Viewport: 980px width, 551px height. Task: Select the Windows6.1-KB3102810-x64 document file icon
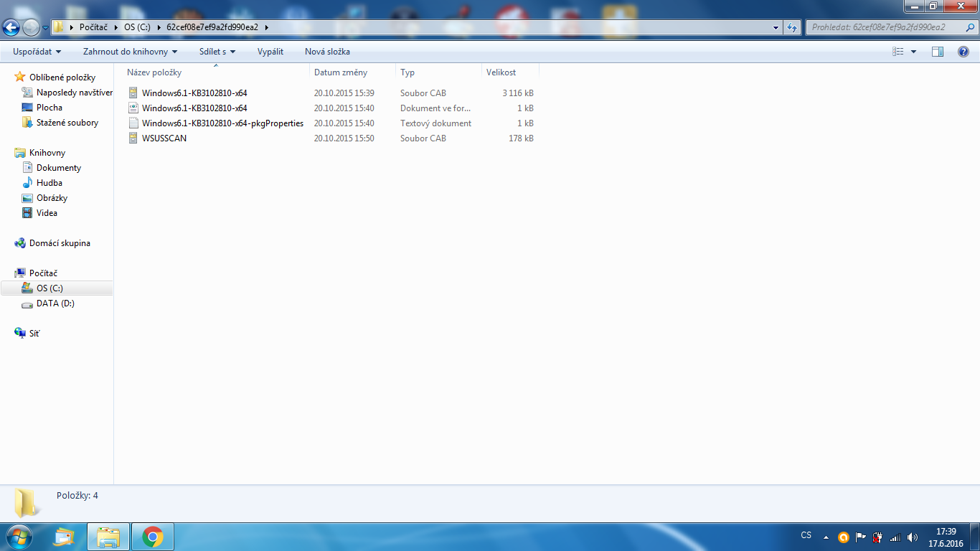pyautogui.click(x=133, y=108)
